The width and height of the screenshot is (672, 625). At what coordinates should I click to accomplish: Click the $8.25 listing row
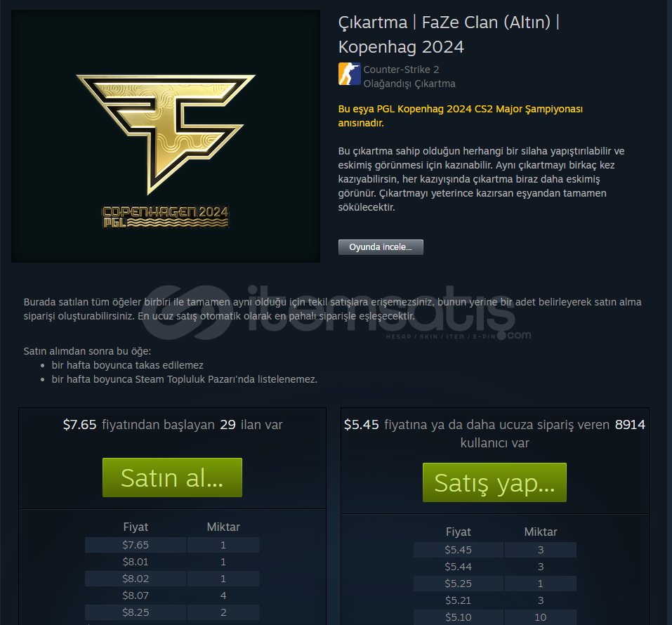click(x=172, y=612)
